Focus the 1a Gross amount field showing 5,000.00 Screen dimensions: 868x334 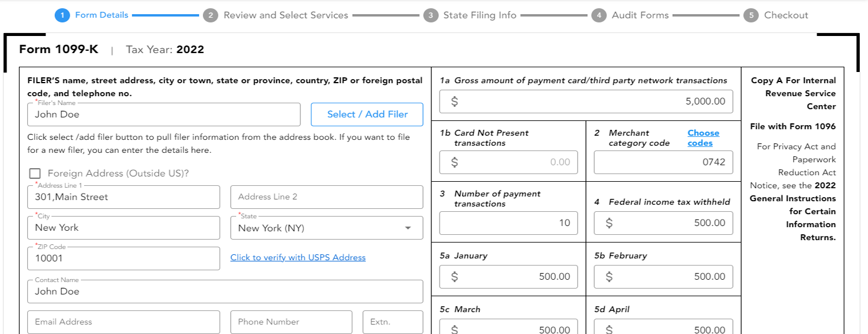tap(586, 101)
